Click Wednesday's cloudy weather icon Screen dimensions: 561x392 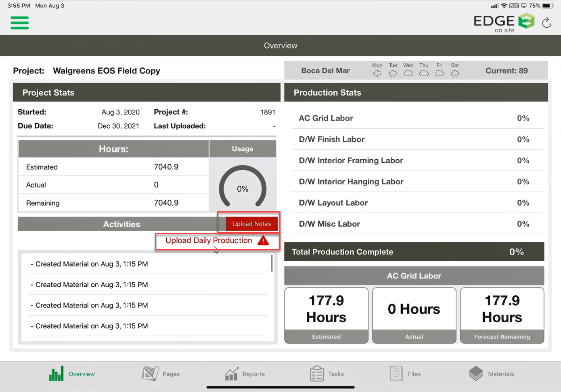408,73
